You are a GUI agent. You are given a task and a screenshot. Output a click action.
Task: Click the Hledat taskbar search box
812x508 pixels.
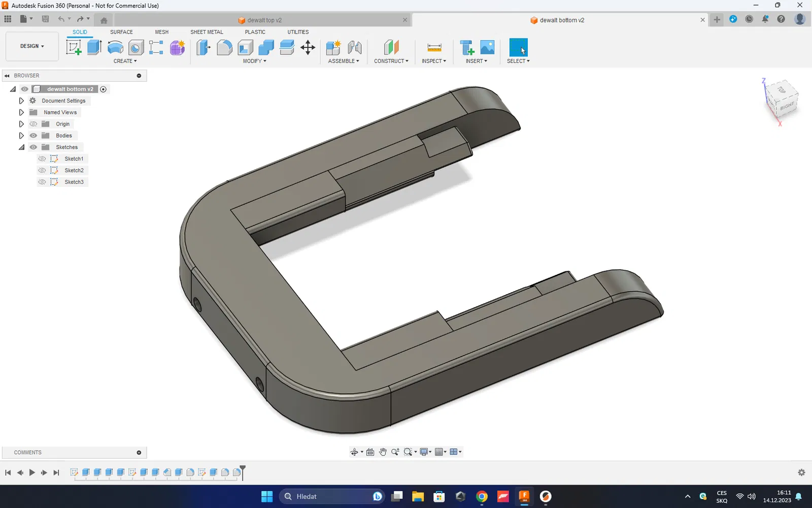point(332,496)
